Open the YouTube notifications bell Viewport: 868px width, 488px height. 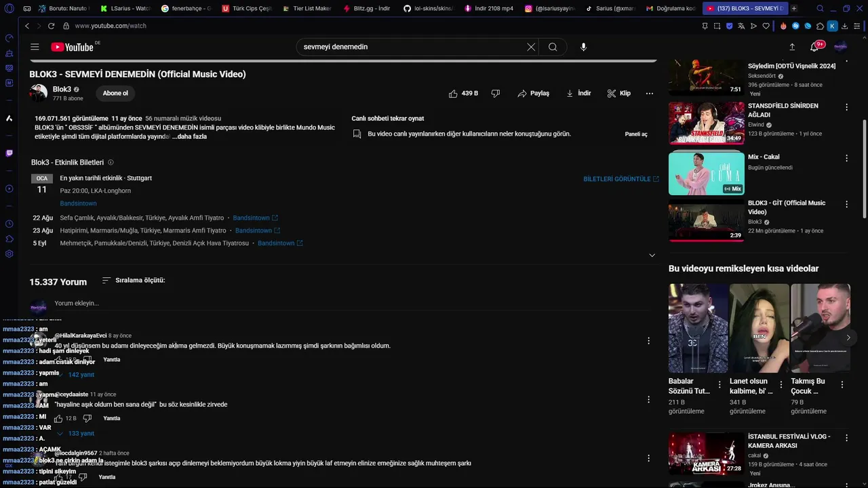coord(814,47)
